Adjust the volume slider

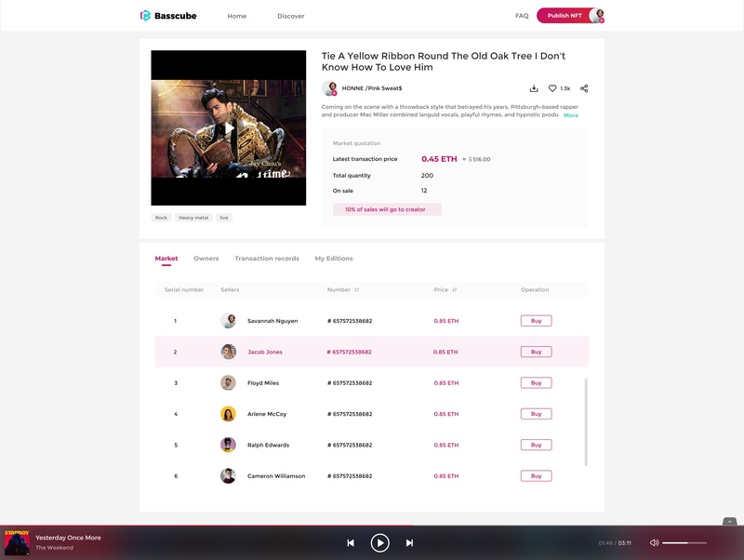[684, 542]
